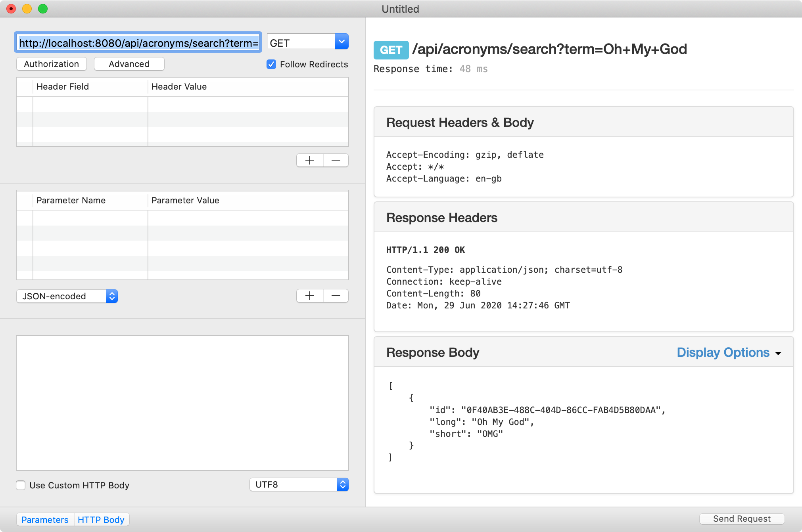Viewport: 802px width, 532px height.
Task: Click the Response Headers heading
Action: 442,218
